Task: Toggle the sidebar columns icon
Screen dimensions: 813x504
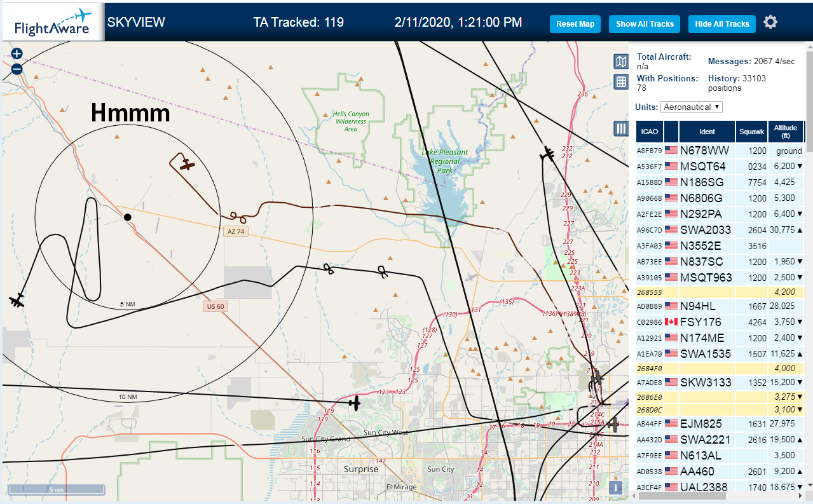Action: (x=621, y=128)
